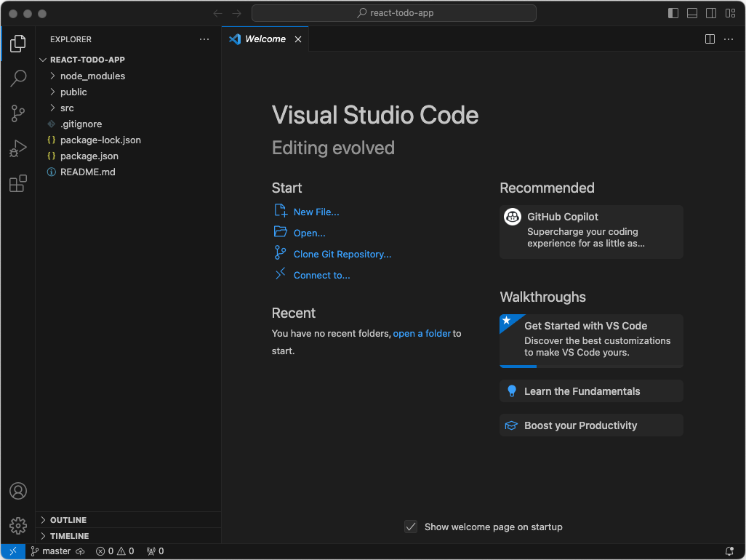Open the Explorer view in activity bar
Screen dimensions: 746x560
[18, 44]
